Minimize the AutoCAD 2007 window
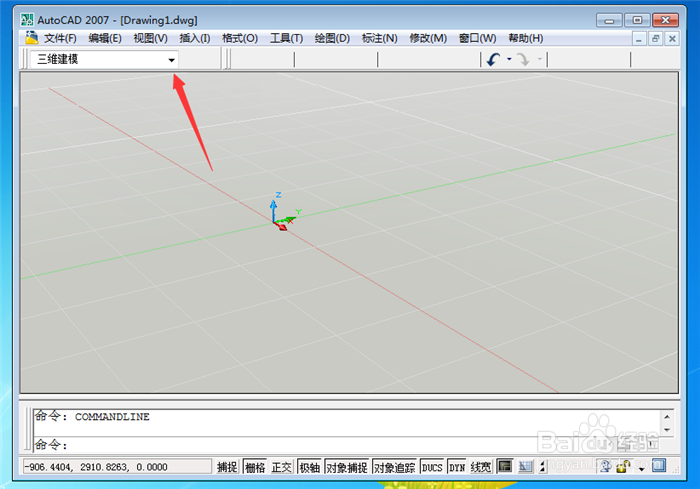The width and height of the screenshot is (700, 489). (x=609, y=20)
